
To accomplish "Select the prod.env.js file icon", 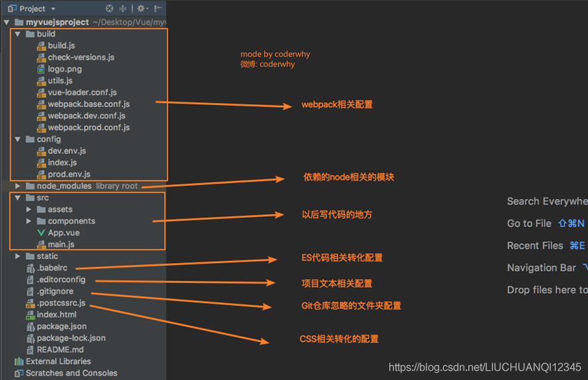I will pyautogui.click(x=41, y=175).
